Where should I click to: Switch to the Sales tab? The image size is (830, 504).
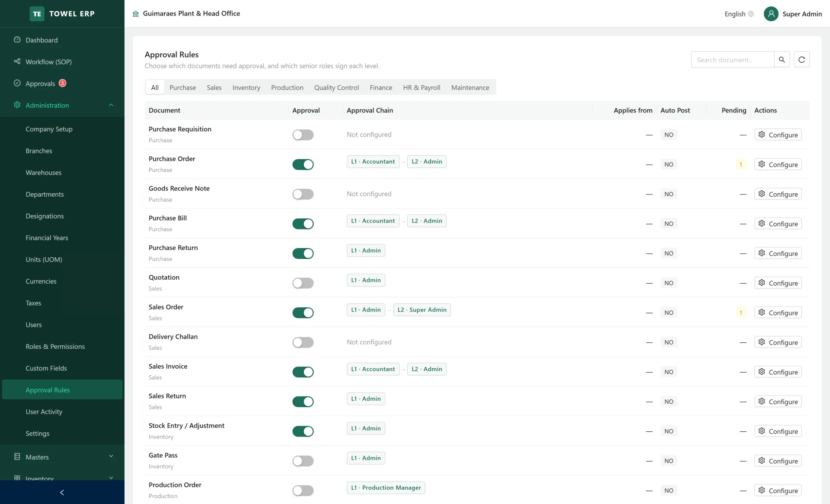pyautogui.click(x=214, y=87)
